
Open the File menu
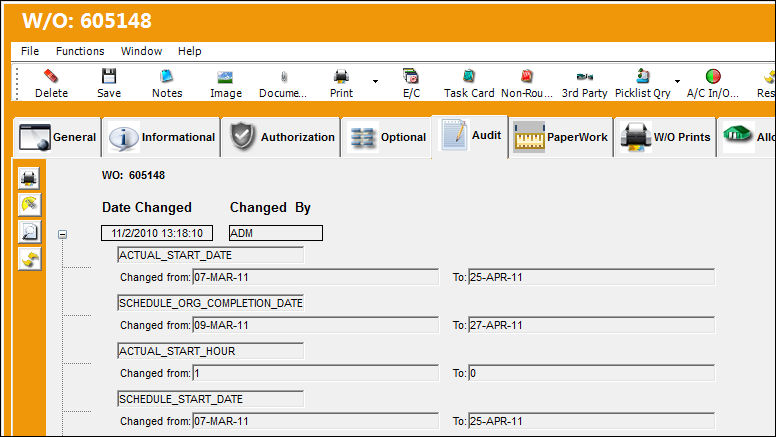pyautogui.click(x=30, y=51)
